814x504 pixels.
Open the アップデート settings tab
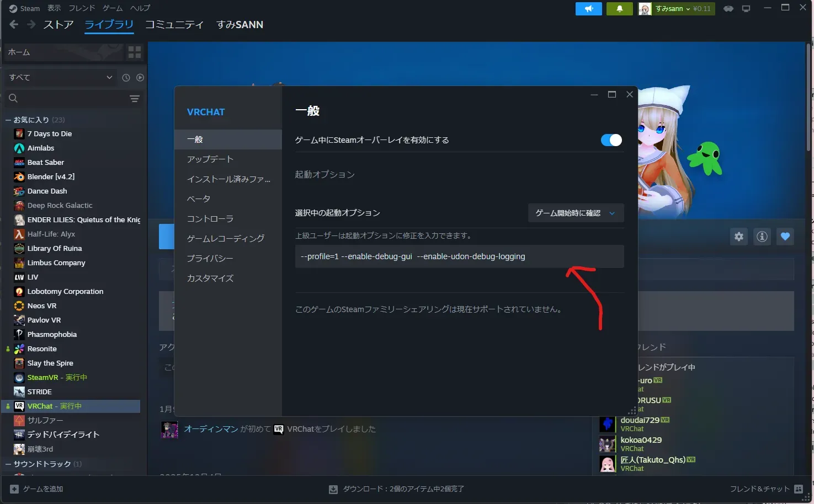(x=210, y=159)
